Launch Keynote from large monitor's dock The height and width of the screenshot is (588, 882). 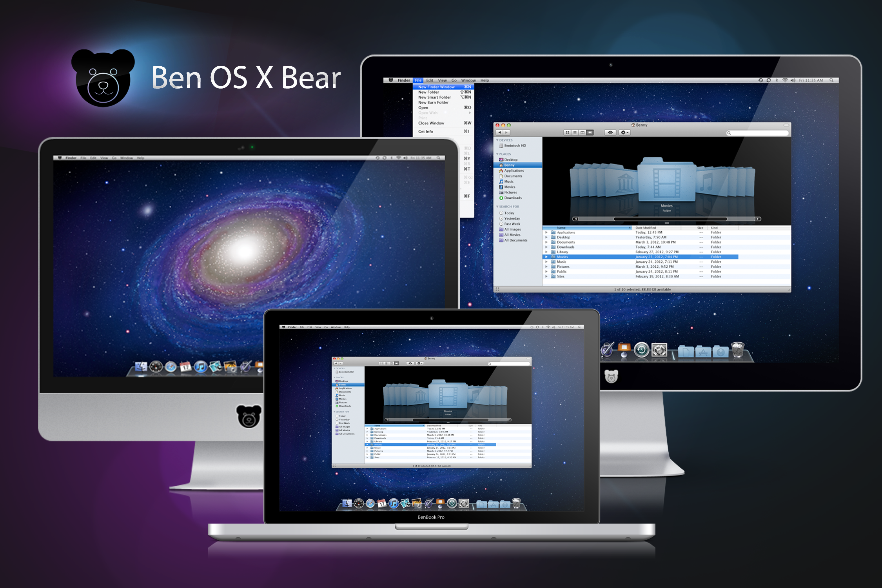624,349
